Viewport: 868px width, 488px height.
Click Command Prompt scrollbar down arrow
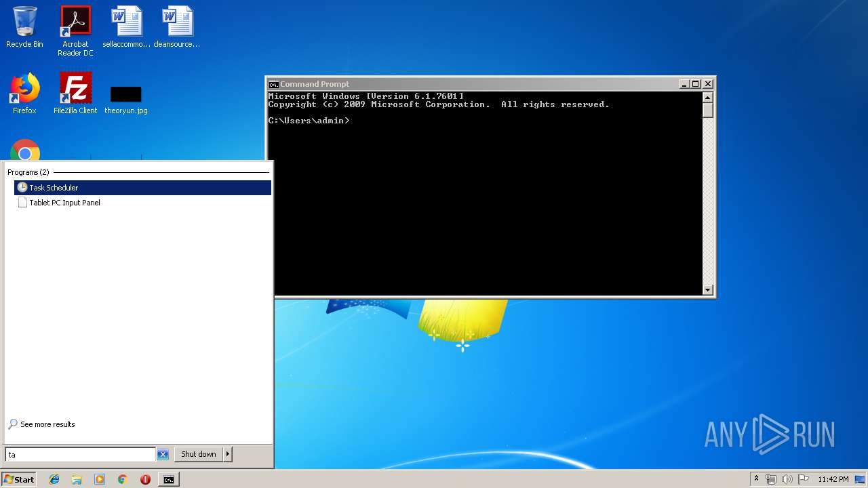tap(708, 290)
